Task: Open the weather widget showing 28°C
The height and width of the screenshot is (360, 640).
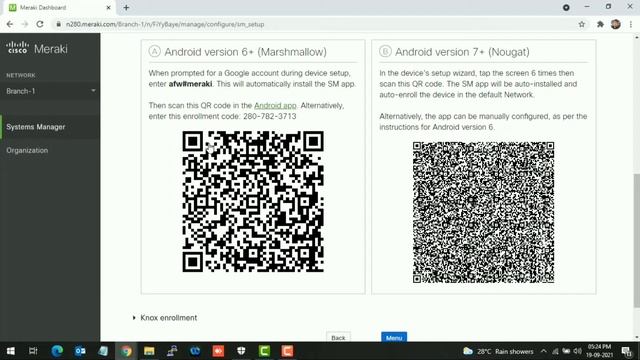Action: click(x=498, y=351)
